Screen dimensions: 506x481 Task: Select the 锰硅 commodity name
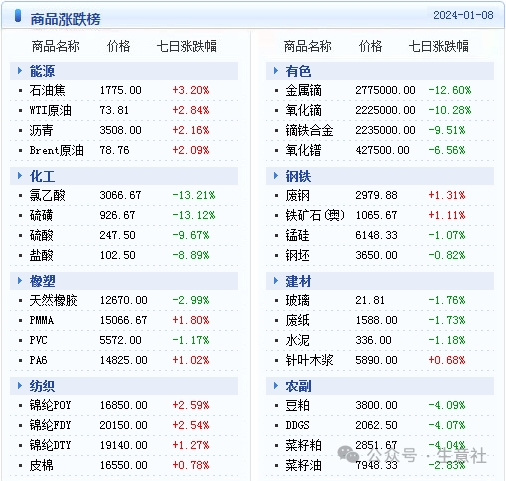(x=297, y=235)
